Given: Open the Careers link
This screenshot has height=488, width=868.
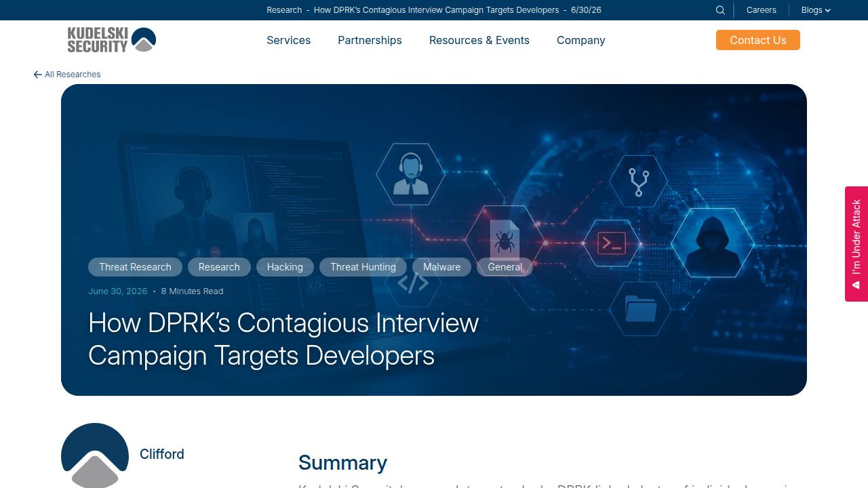Looking at the screenshot, I should [761, 10].
